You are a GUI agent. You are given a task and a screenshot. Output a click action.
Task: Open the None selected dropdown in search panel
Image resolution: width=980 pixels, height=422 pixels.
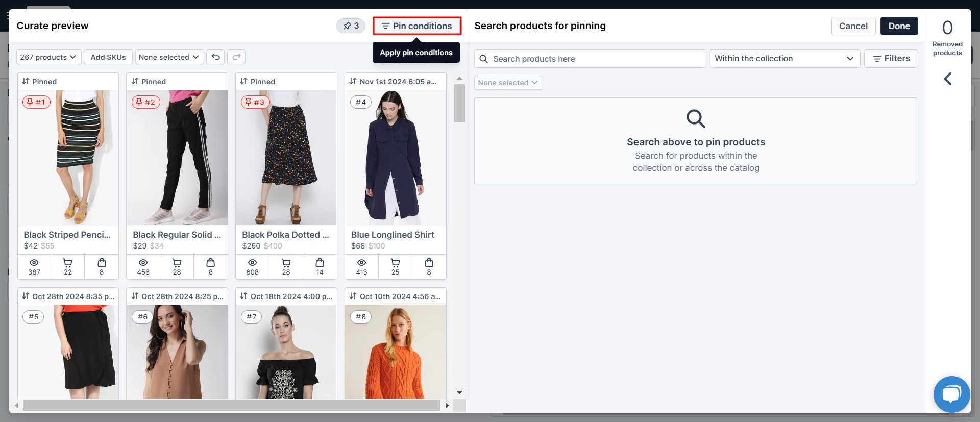coord(508,83)
